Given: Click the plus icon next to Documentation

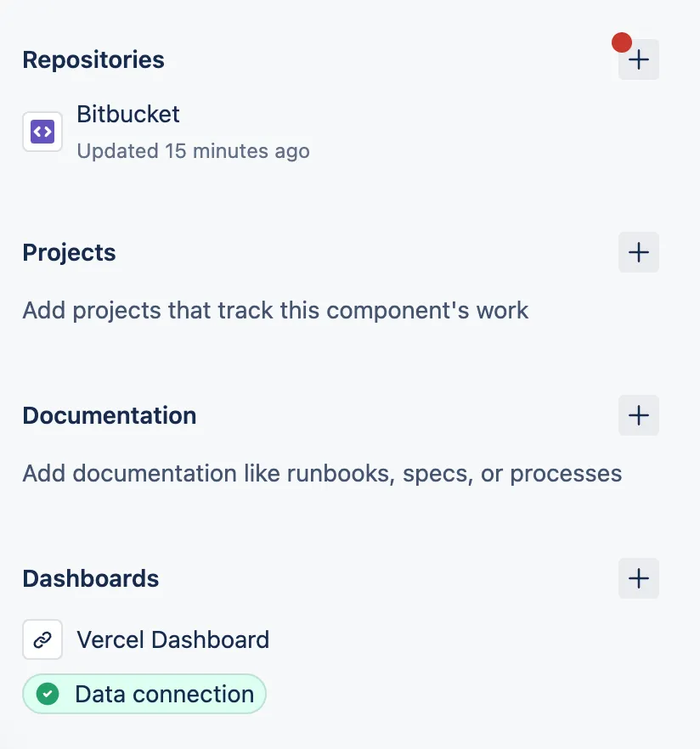Looking at the screenshot, I should [638, 415].
